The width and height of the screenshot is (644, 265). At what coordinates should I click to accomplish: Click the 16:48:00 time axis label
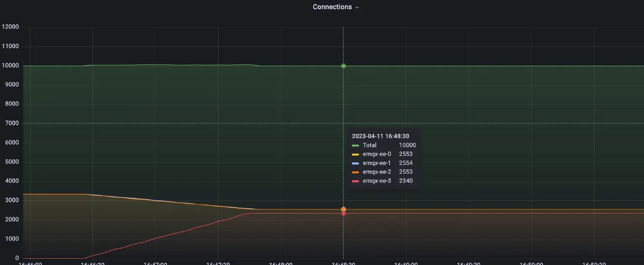(281, 263)
